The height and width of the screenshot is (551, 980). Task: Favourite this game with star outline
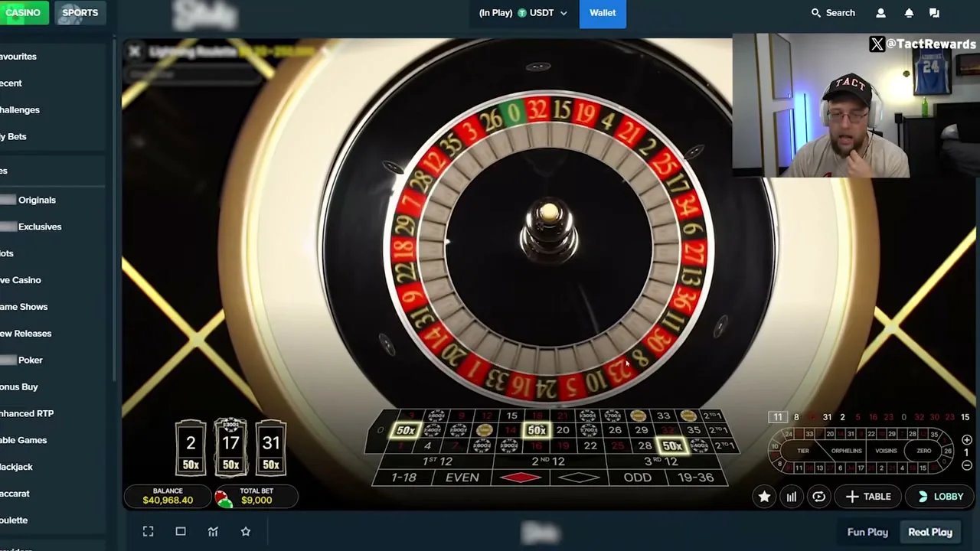246,531
